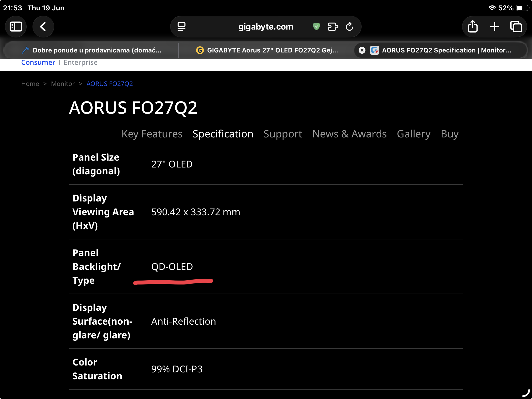532x399 pixels.
Task: Close the AORUS FO27Q2 Specification tab
Action: (x=362, y=50)
